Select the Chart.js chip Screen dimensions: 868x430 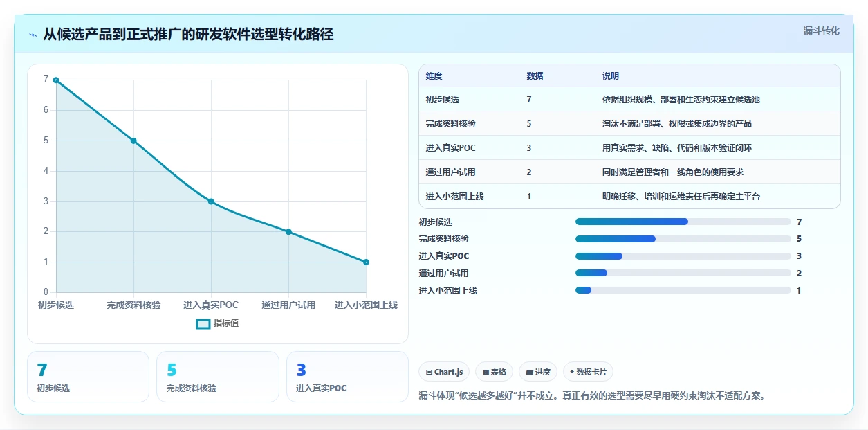pyautogui.click(x=444, y=372)
